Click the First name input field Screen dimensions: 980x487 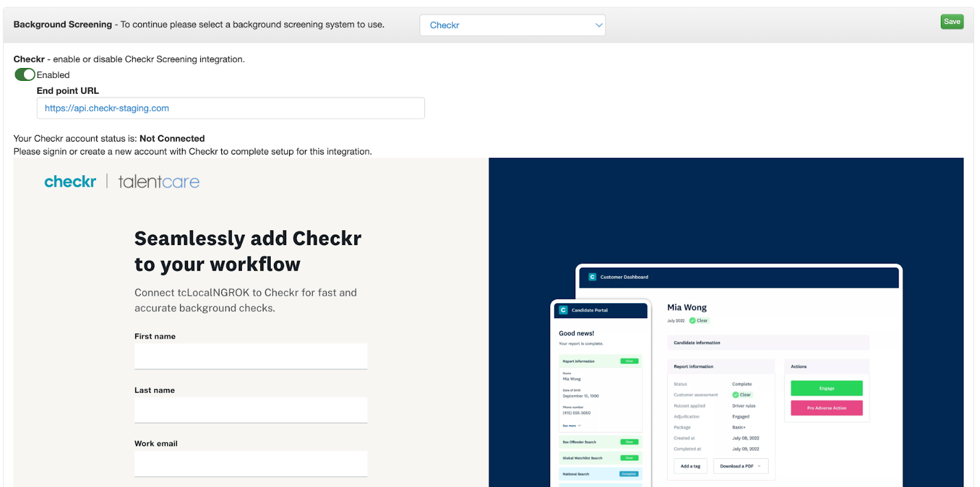pos(251,356)
